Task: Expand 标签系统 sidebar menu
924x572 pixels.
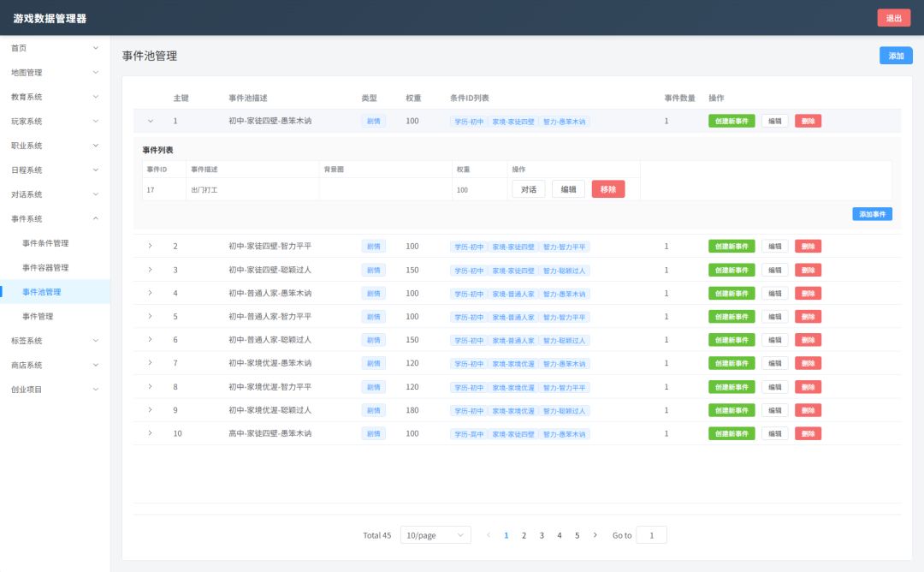Action: coord(55,341)
